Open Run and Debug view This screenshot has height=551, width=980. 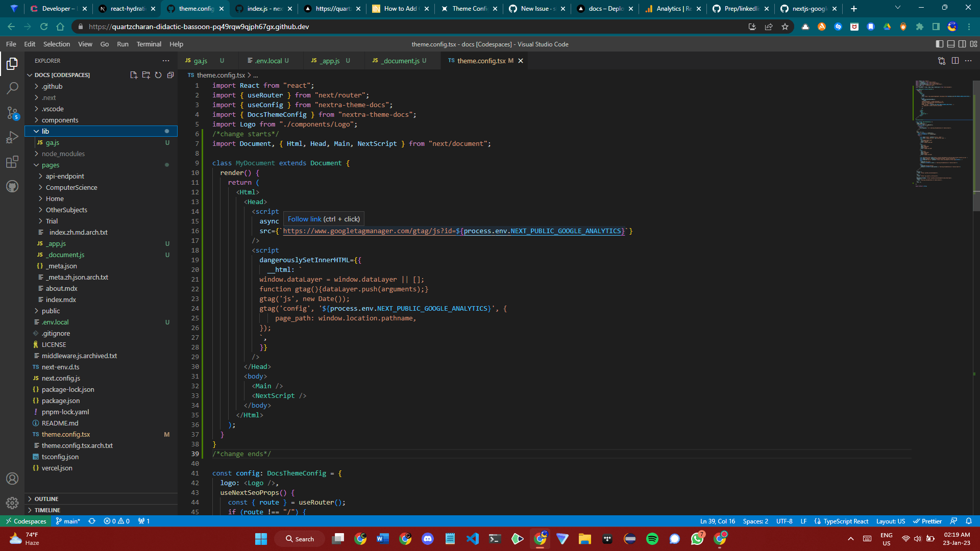pos(12,137)
